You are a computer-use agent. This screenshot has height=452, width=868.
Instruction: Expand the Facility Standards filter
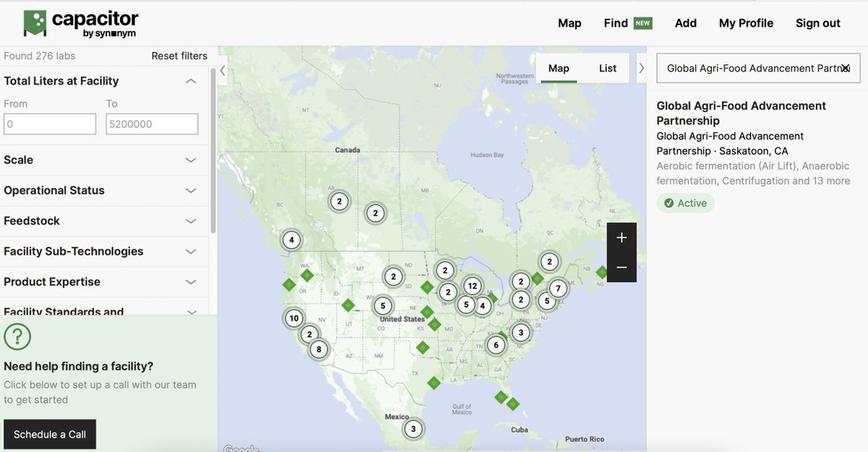coord(191,312)
